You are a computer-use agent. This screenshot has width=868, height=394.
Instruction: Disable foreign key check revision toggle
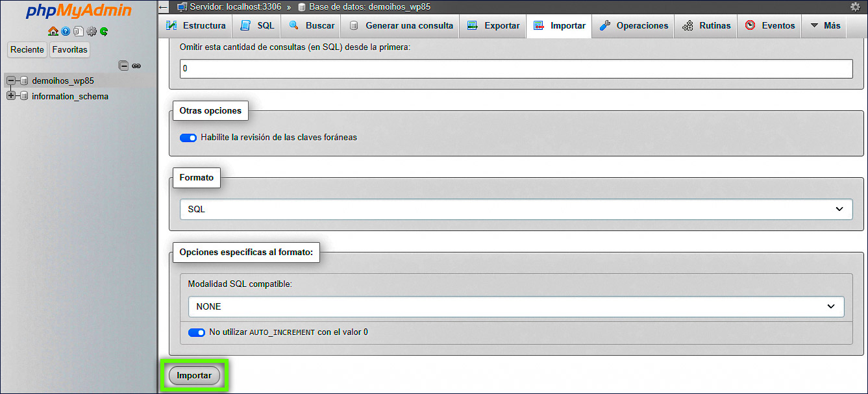[188, 138]
